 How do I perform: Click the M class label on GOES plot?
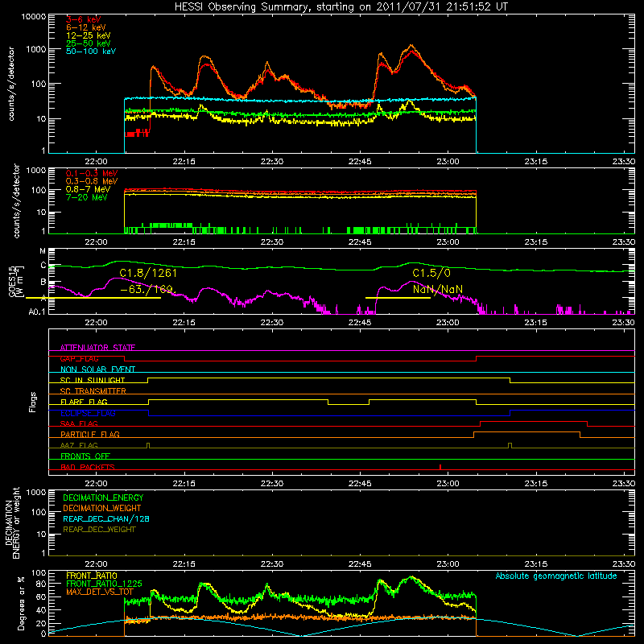(x=43, y=251)
